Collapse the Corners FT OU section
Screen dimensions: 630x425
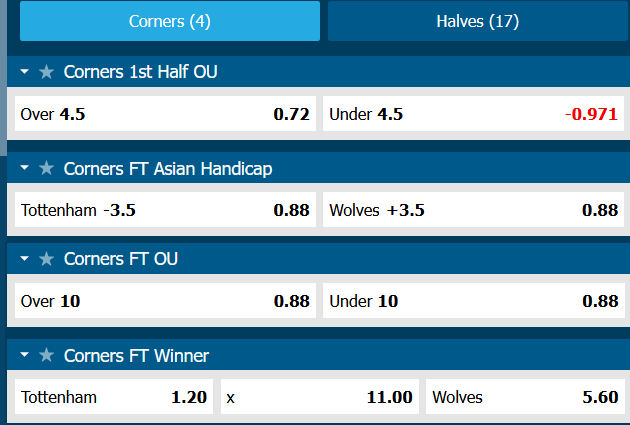[x=25, y=259]
